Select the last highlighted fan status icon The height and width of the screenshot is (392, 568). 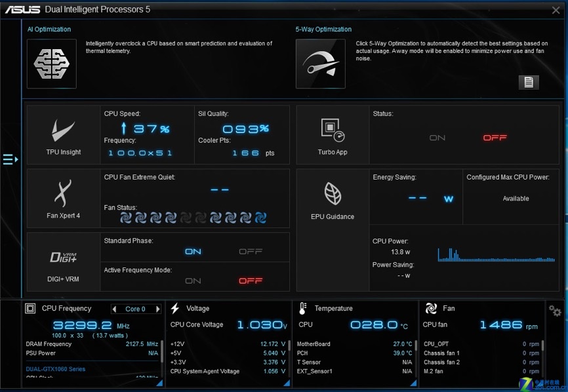260,218
